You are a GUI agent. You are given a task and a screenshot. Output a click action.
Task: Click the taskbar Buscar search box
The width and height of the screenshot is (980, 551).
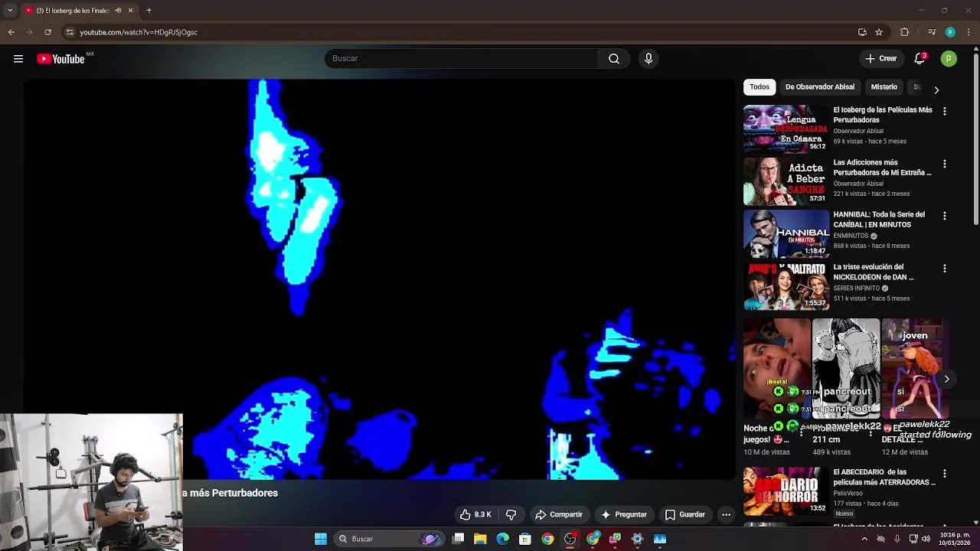(388, 539)
